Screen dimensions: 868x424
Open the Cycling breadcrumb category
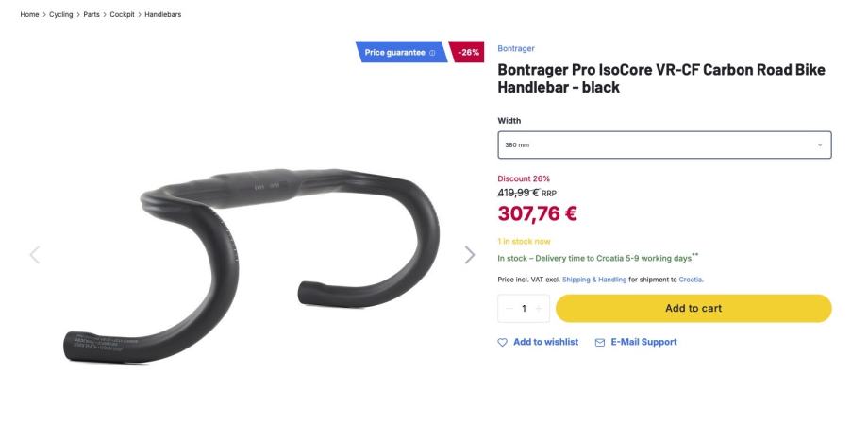tap(61, 14)
